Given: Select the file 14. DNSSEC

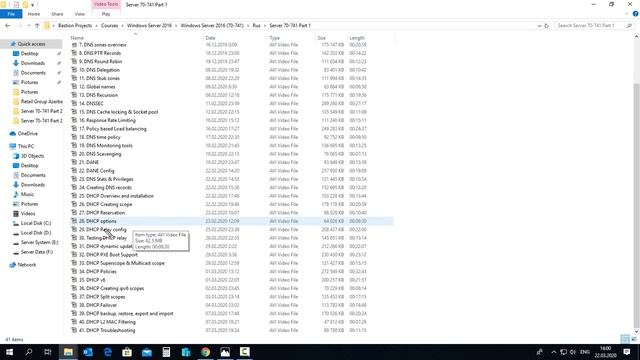Looking at the screenshot, I should pyautogui.click(x=91, y=103).
